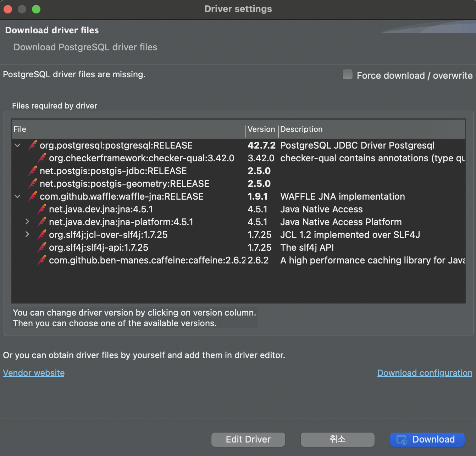Click the Edit Driver button
This screenshot has width=476, height=456.
click(248, 440)
